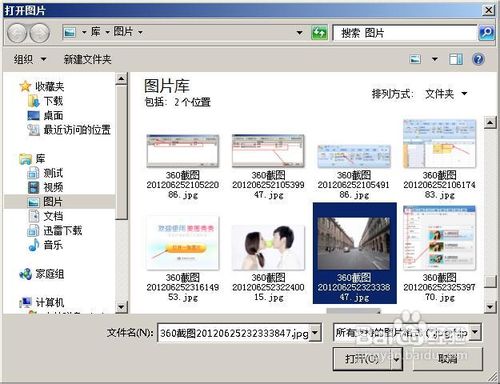Select 库 node in the navigation tree

(32, 159)
